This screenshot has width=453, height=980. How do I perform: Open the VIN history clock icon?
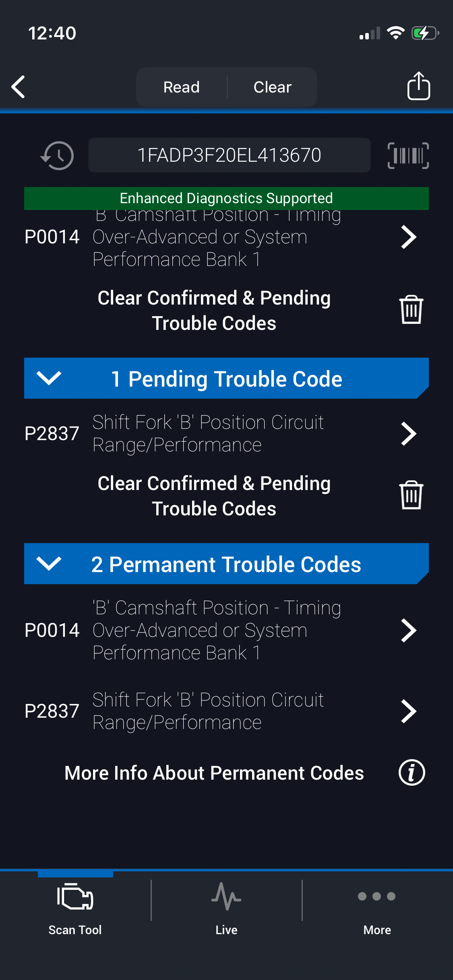57,155
